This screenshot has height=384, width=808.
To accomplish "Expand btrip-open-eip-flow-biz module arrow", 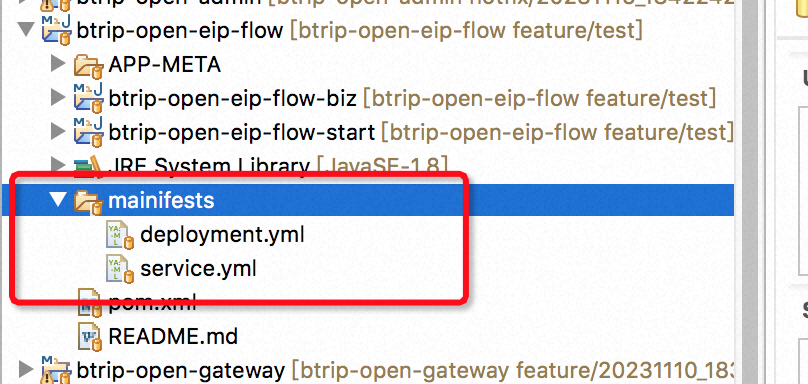I will pyautogui.click(x=59, y=97).
